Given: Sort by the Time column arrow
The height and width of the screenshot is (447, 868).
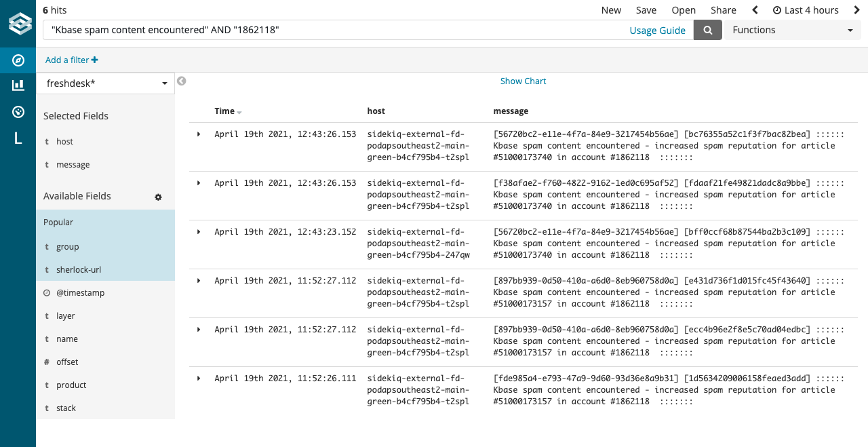Looking at the screenshot, I should point(239,112).
